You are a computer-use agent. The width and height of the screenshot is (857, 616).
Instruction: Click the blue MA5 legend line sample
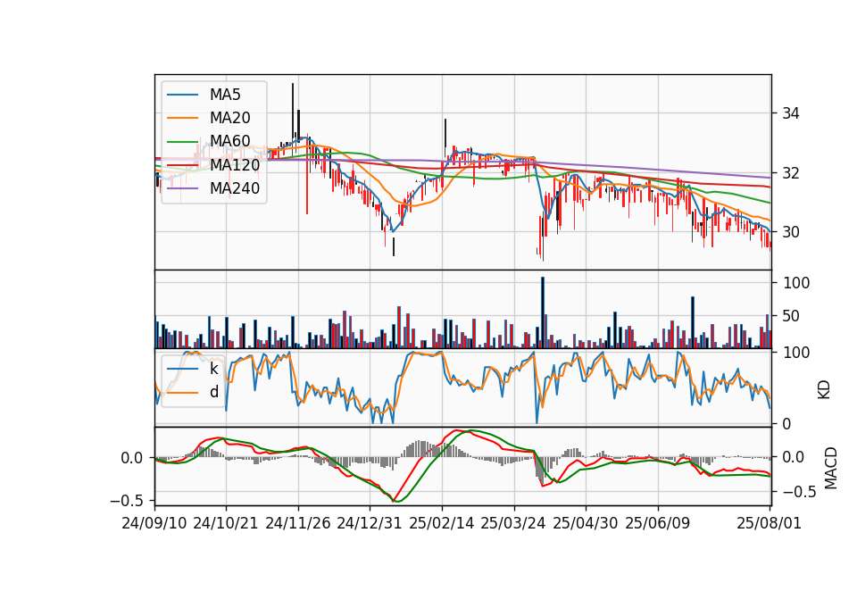tap(182, 95)
